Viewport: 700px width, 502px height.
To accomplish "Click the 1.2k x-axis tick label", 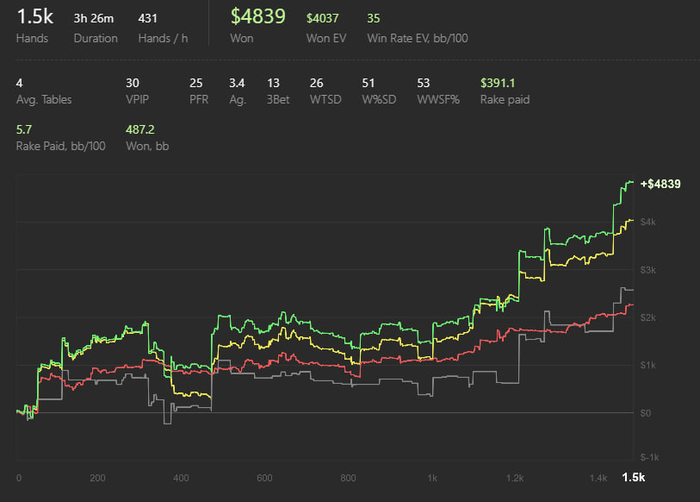I will (x=515, y=478).
